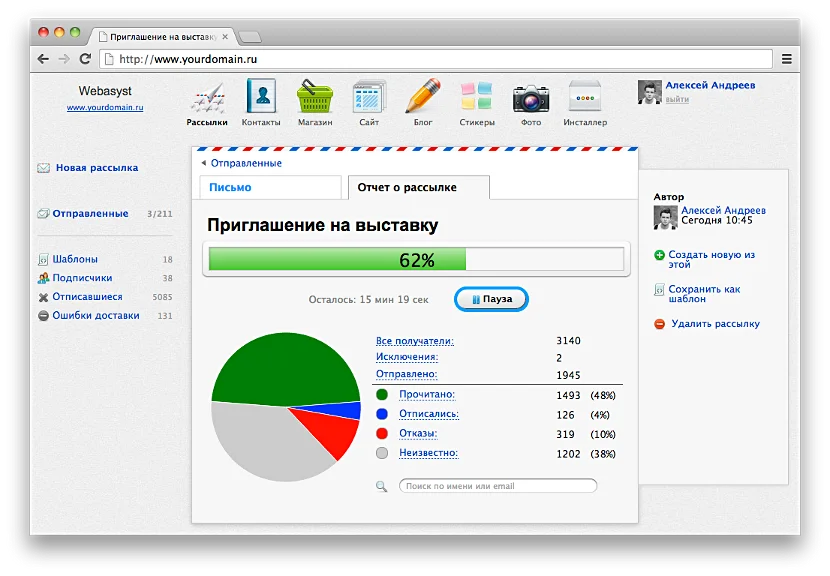Click the green Прочитано legend dot

point(382,394)
